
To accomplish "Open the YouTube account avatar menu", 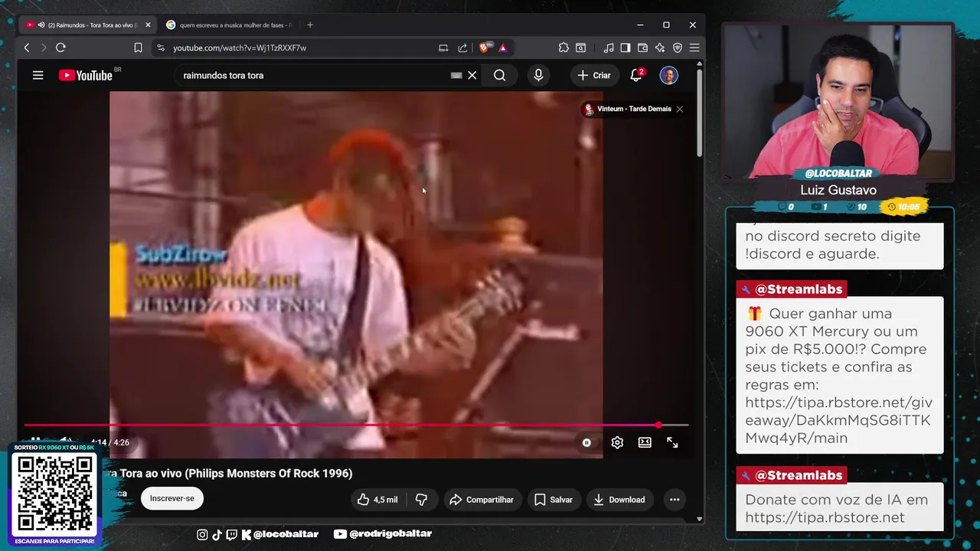I will pyautogui.click(x=668, y=75).
